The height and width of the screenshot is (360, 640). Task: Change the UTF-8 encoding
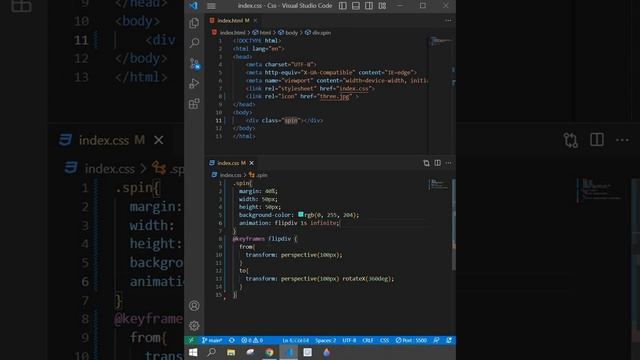(x=349, y=340)
